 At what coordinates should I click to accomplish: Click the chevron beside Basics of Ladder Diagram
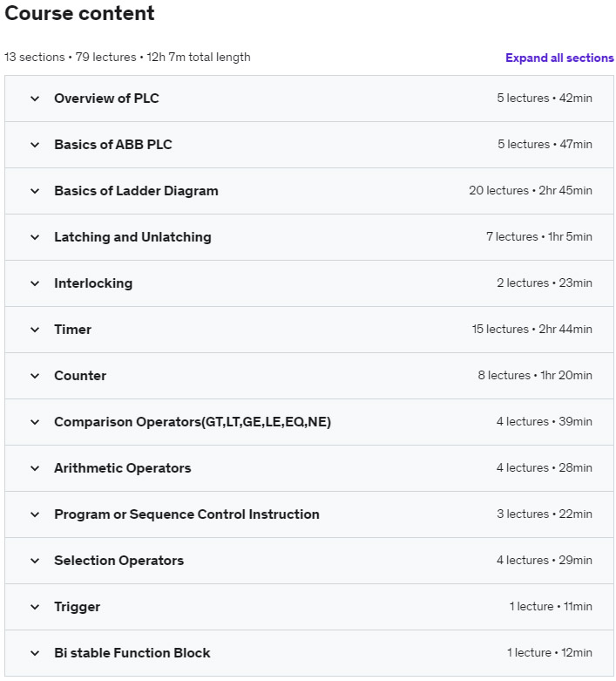(35, 191)
